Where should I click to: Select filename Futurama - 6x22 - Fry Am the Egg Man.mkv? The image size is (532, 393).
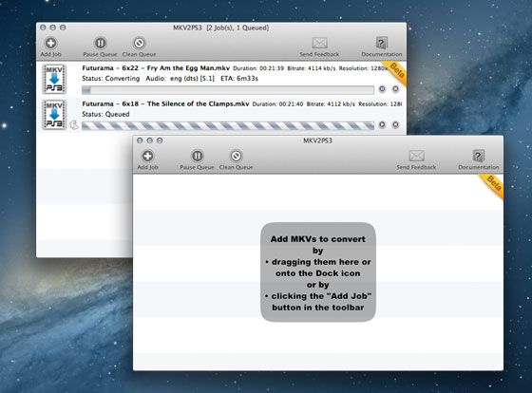[x=156, y=68]
